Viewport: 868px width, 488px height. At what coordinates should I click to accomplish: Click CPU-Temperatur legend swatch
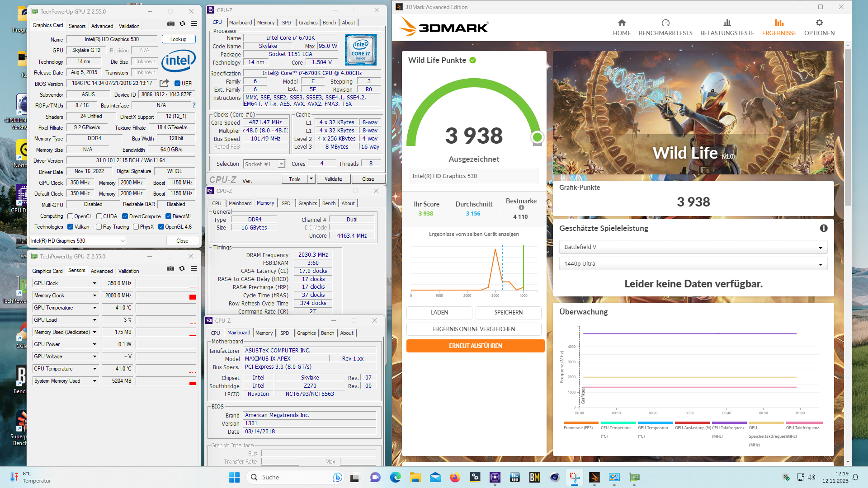click(618, 423)
